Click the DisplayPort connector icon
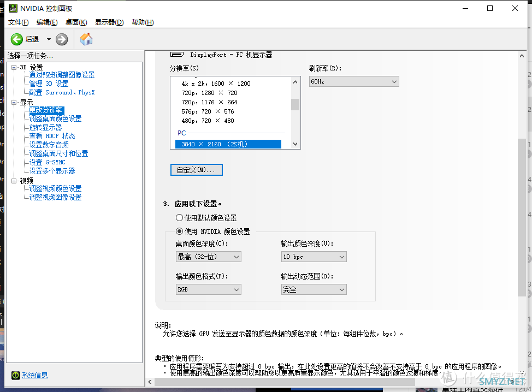 pos(177,55)
